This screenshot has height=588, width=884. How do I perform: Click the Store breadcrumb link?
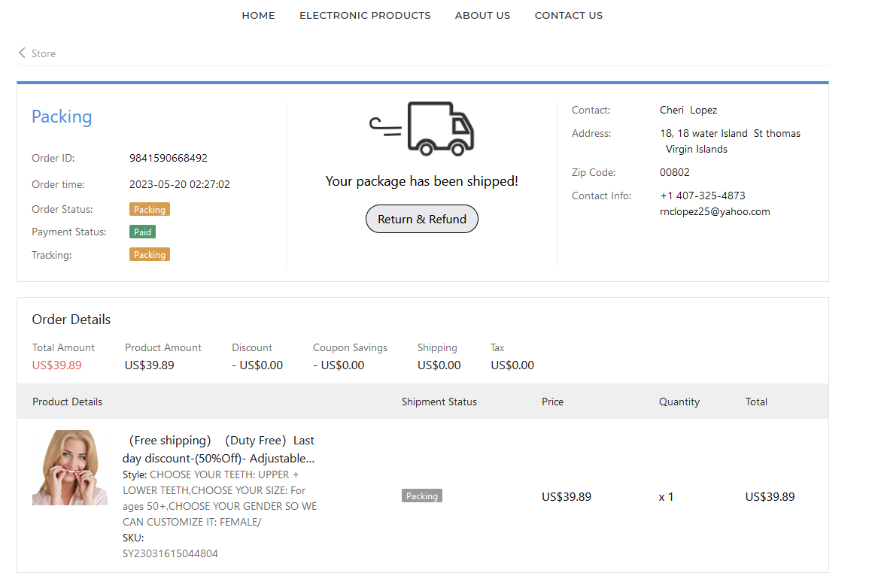[x=44, y=53]
